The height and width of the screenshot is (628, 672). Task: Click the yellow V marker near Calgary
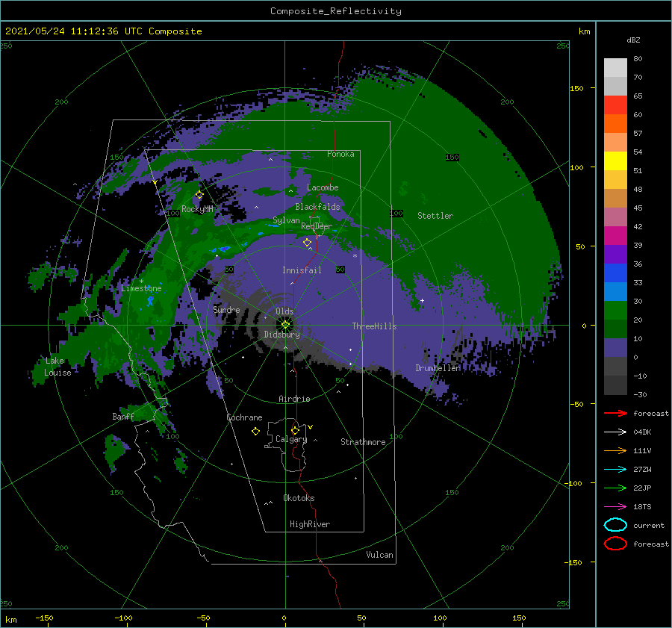pos(311,427)
